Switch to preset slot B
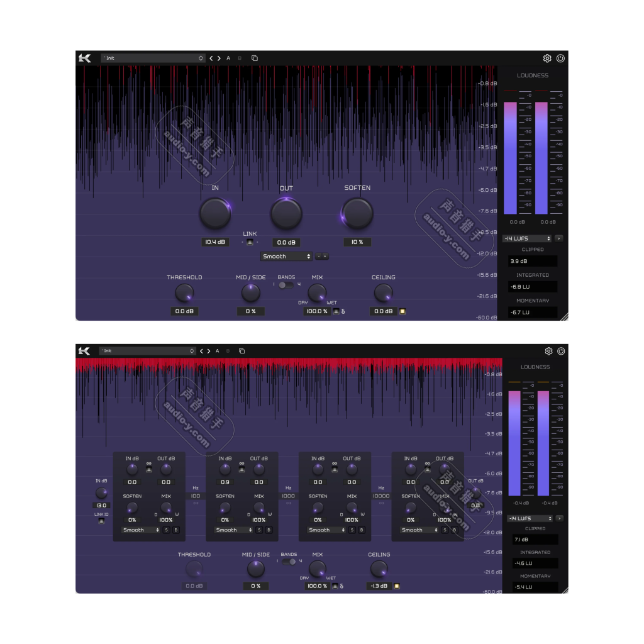Viewport: 644px width, 644px height. [240, 58]
